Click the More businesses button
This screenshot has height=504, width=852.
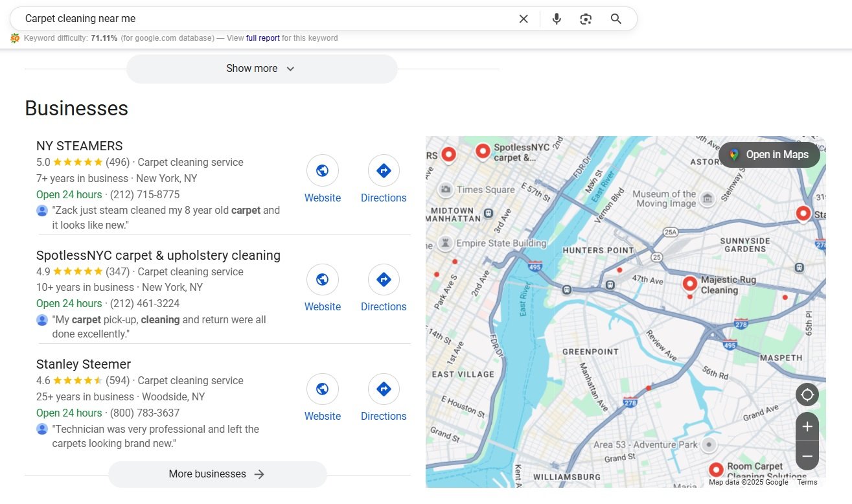pos(218,474)
